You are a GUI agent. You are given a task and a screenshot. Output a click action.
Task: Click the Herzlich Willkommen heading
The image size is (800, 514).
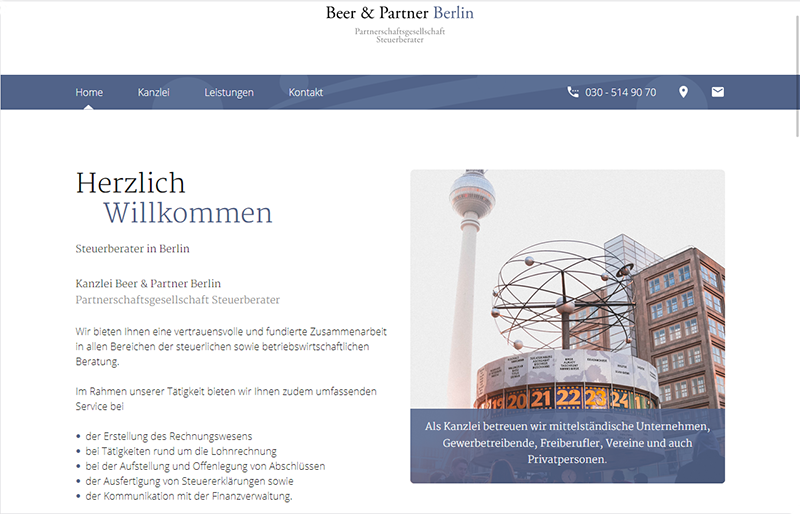[x=174, y=197]
